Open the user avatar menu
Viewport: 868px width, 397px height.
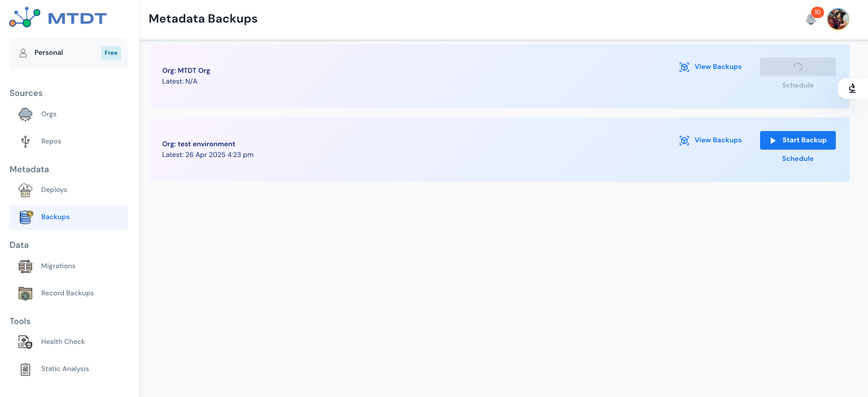(838, 19)
